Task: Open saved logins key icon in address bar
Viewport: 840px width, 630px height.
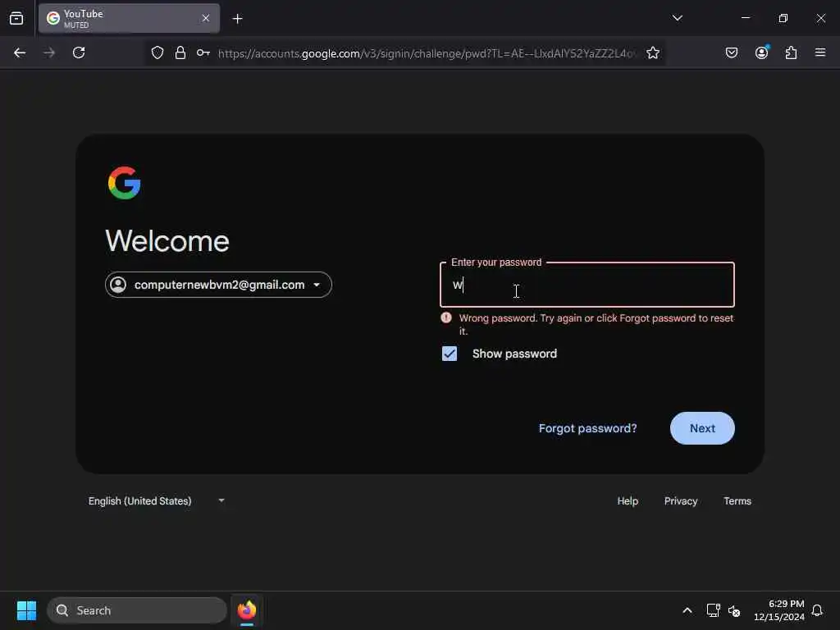Action: click(x=203, y=52)
